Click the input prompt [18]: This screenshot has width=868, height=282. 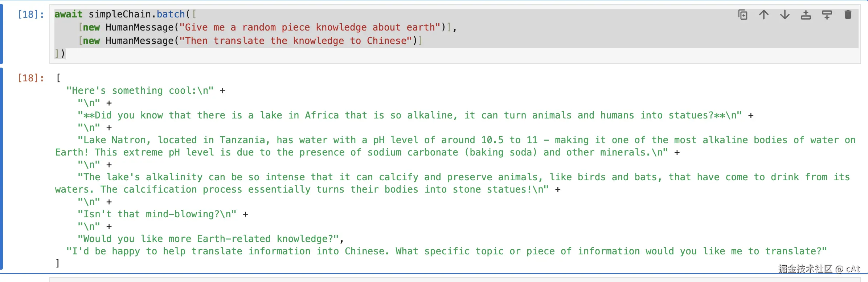pyautogui.click(x=30, y=14)
